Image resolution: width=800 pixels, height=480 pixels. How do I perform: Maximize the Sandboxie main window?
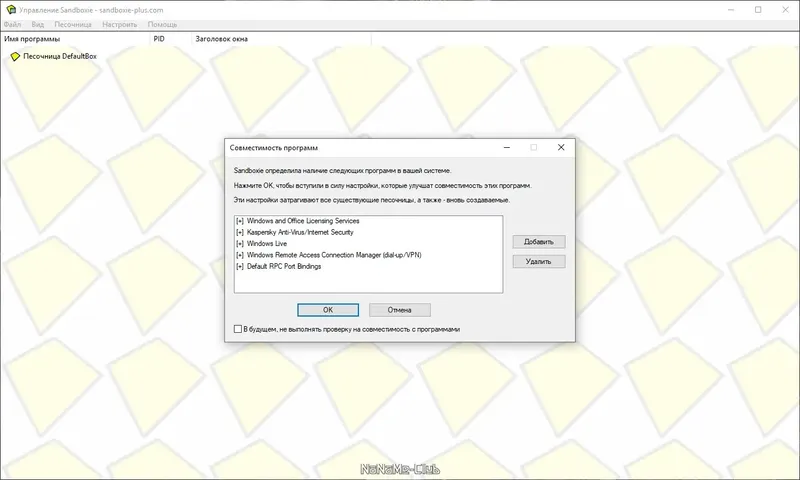tap(758, 10)
